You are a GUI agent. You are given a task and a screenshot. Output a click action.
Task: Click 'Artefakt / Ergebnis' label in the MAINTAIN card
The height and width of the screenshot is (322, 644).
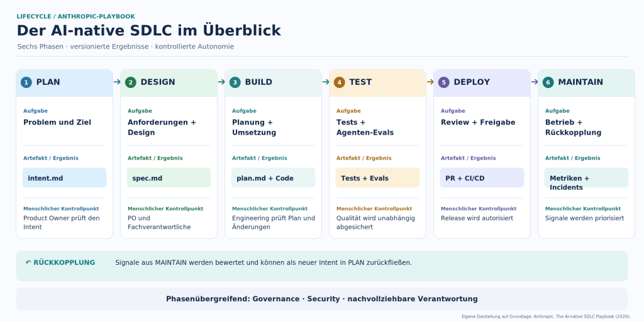(x=572, y=158)
